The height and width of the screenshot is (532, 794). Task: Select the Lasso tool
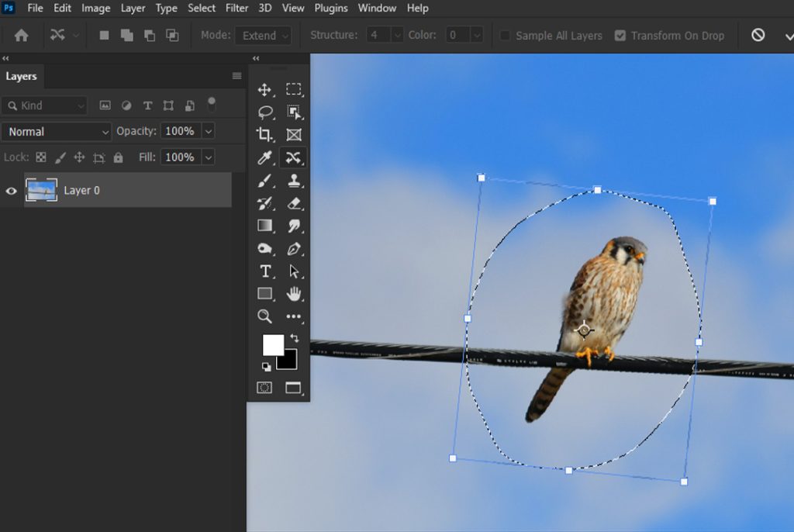coord(265,112)
